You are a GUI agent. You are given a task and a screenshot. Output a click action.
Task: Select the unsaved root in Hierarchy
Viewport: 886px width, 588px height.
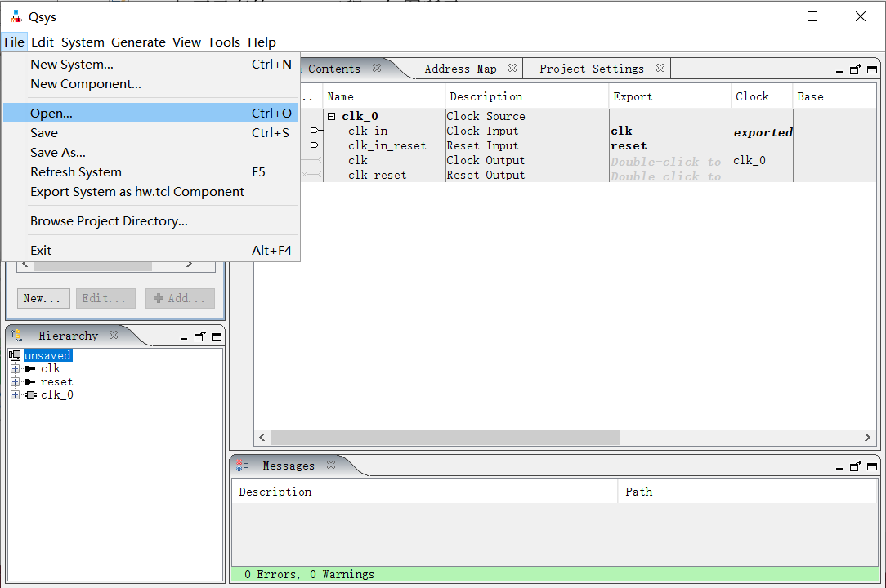(47, 356)
